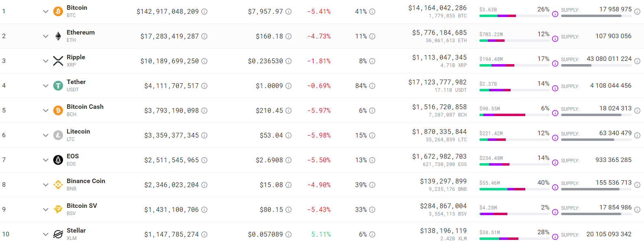Click the Tether green logo icon
The width and height of the screenshot is (644, 246).
pos(58,86)
